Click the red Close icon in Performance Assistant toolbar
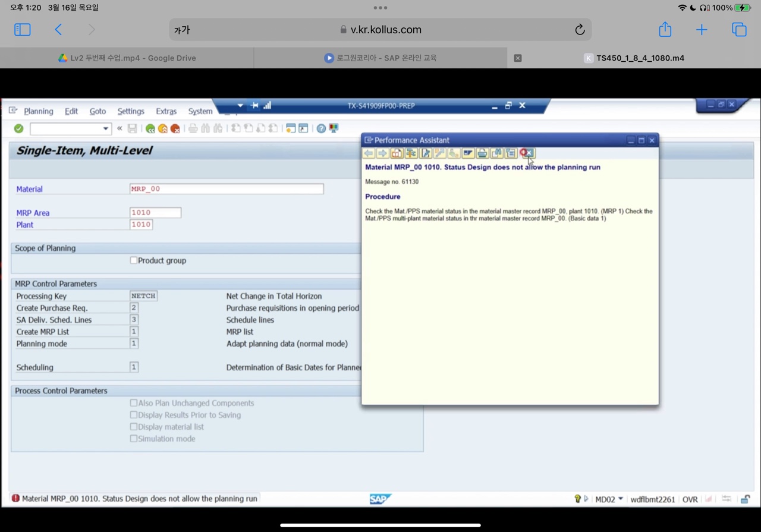Screen dimensions: 761x532 tap(527, 153)
